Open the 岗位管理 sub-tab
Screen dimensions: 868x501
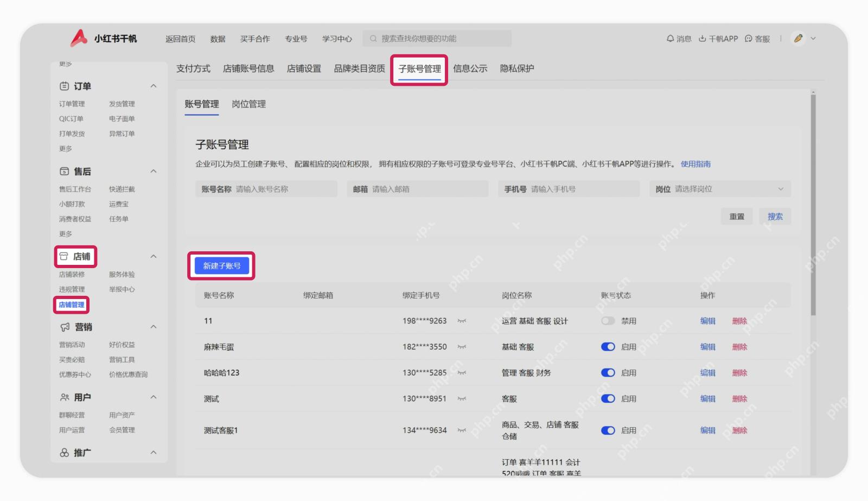[248, 104]
